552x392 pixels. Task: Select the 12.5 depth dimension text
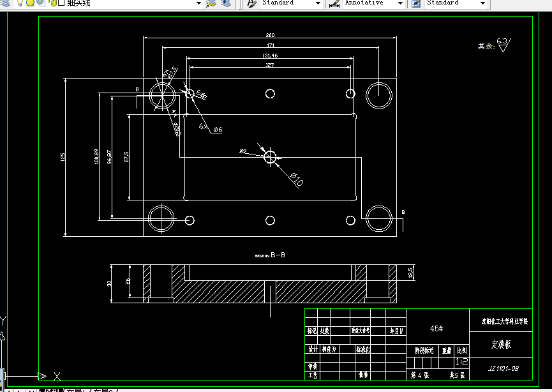tap(410, 273)
